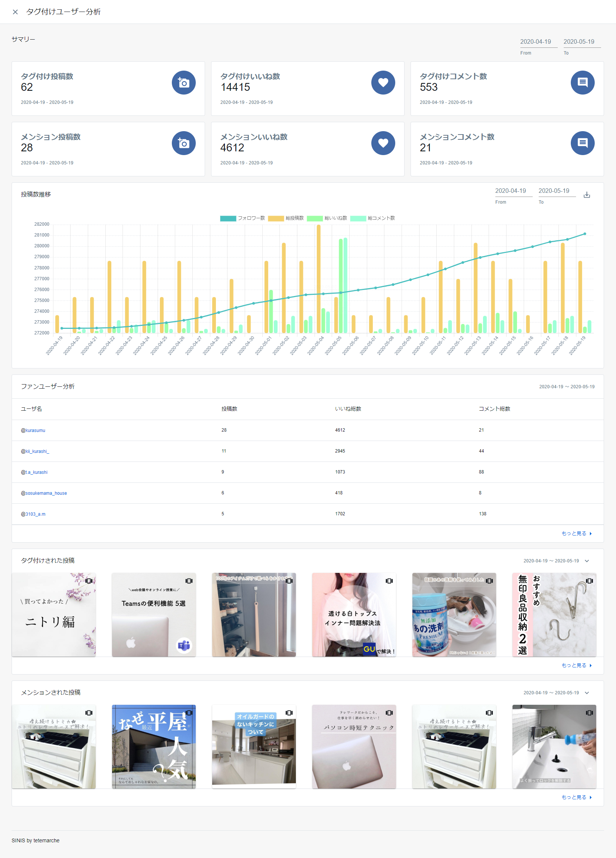This screenshot has height=858, width=616.
Task: Click the camera icon on タグ付け投稿数 card
Action: [183, 83]
